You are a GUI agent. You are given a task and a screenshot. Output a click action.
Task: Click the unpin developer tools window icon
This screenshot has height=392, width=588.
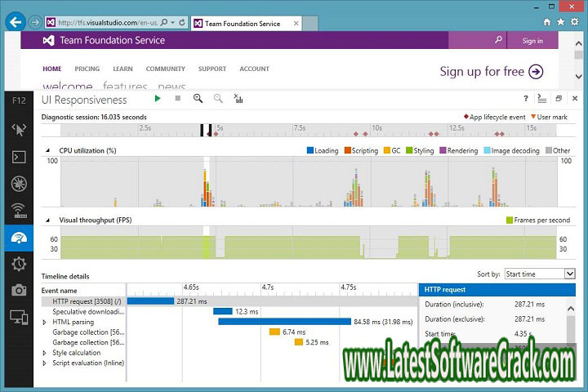coord(559,99)
